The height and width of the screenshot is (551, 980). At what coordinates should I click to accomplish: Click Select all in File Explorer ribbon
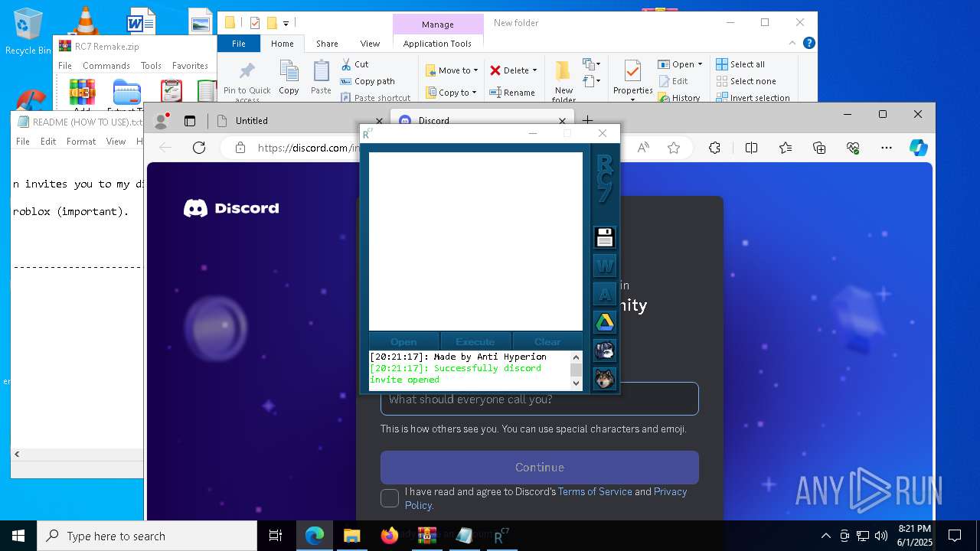pos(740,64)
